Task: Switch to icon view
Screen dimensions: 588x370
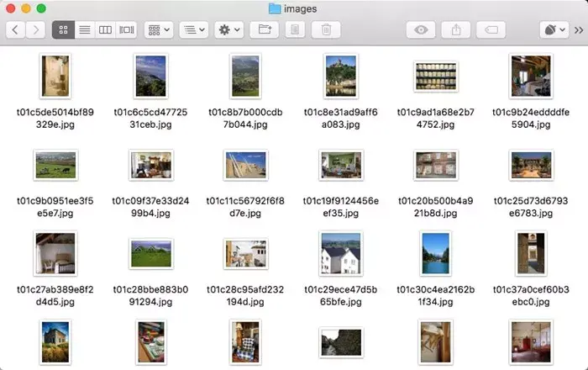Action: [63, 29]
